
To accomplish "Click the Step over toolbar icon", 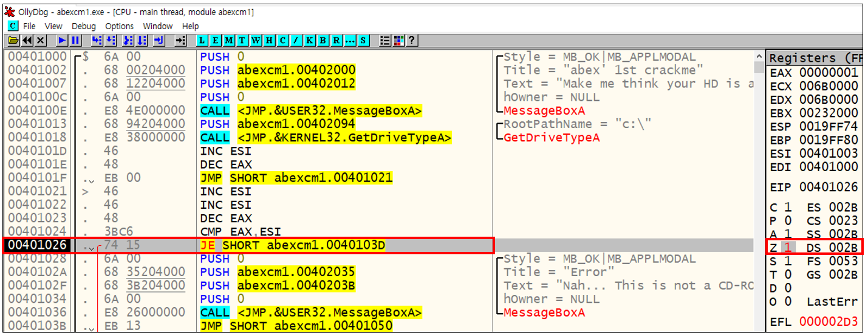I will coord(111,41).
